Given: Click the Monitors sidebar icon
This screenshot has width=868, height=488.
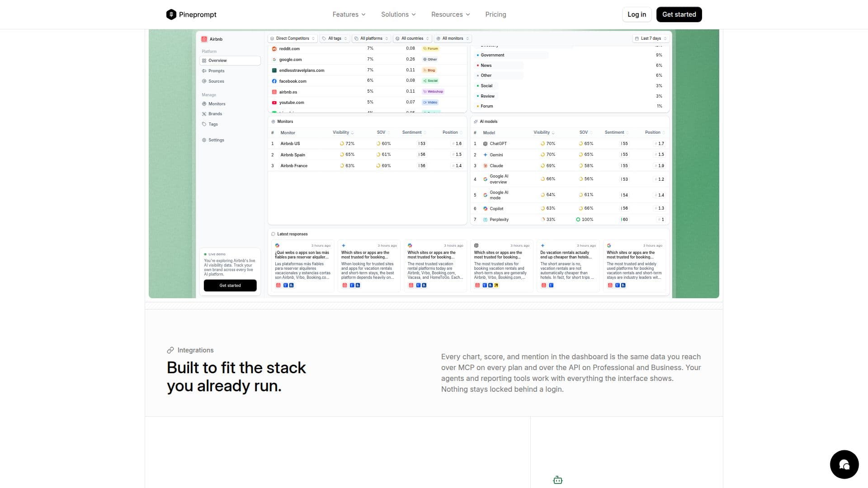Looking at the screenshot, I should pyautogui.click(x=204, y=104).
